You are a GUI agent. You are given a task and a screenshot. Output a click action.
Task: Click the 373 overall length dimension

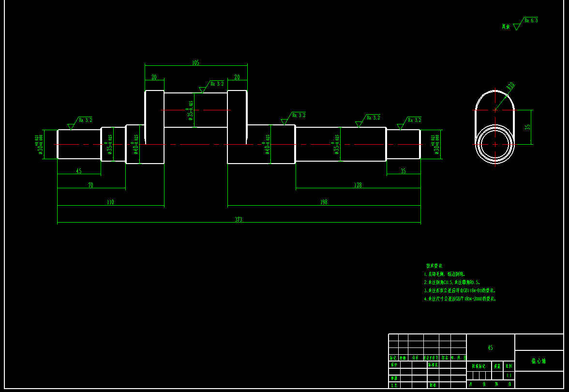(x=239, y=219)
